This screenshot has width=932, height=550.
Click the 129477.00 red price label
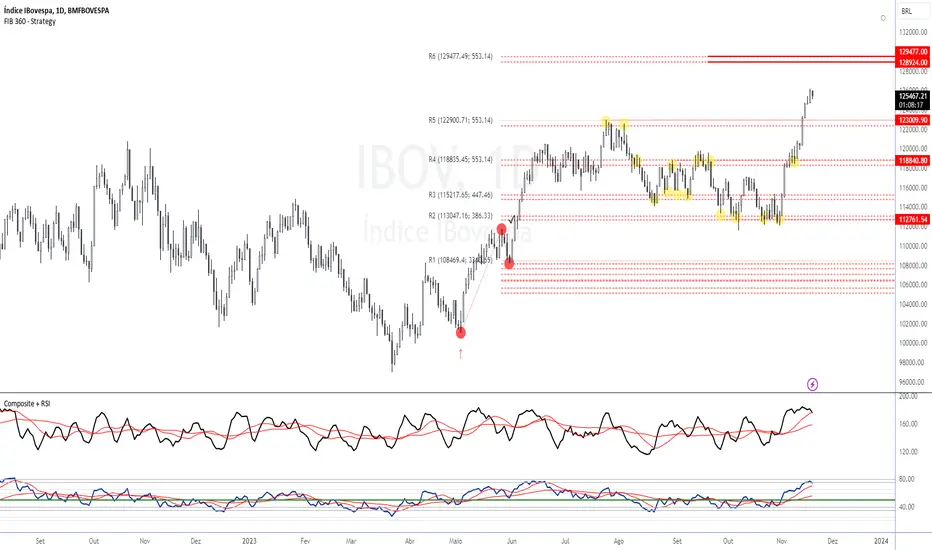click(x=912, y=52)
